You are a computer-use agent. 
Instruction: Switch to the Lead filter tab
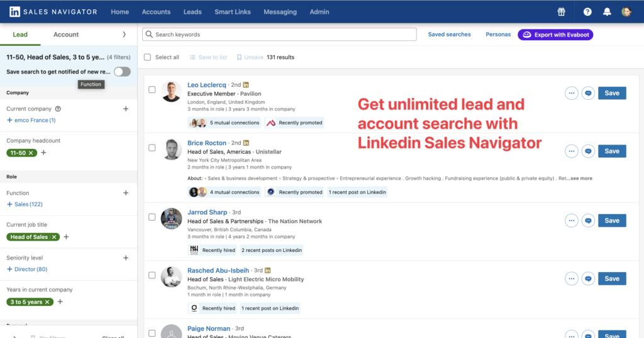coord(20,35)
